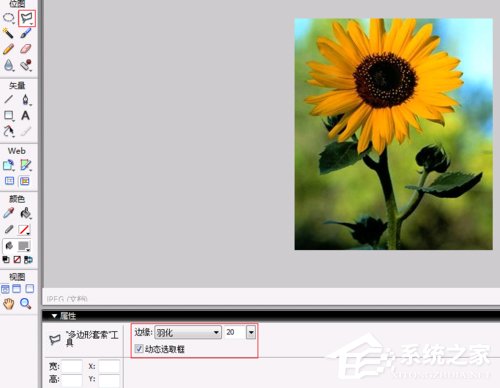
Task: Click the X position input field
Action: (109, 366)
